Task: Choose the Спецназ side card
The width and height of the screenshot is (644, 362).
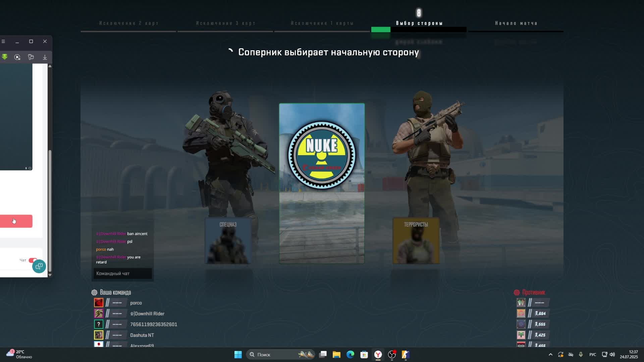Action: (228, 241)
